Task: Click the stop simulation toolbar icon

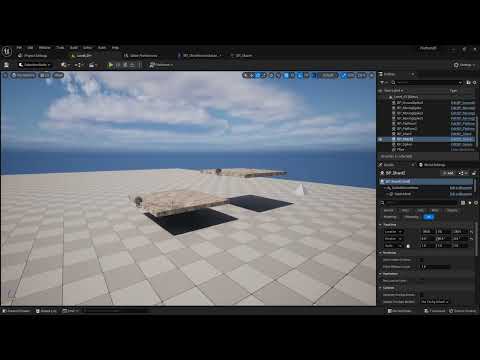Action: pyautogui.click(x=125, y=65)
